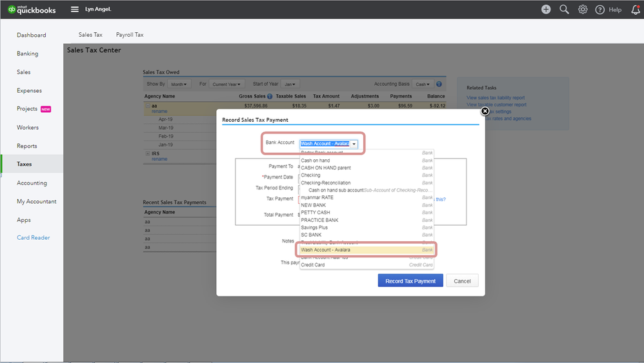Screen dimensions: 644x363
Task: Expand the IRS agency row
Action: 148,153
